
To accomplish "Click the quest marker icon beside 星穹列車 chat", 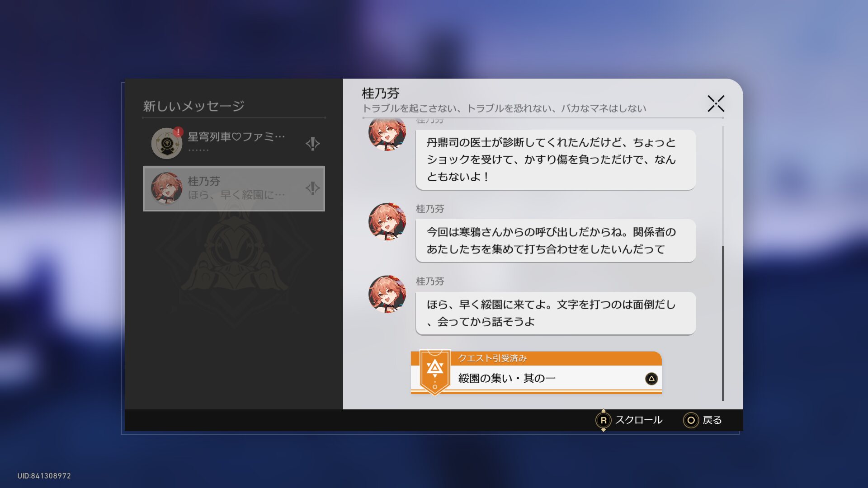I will tap(312, 144).
